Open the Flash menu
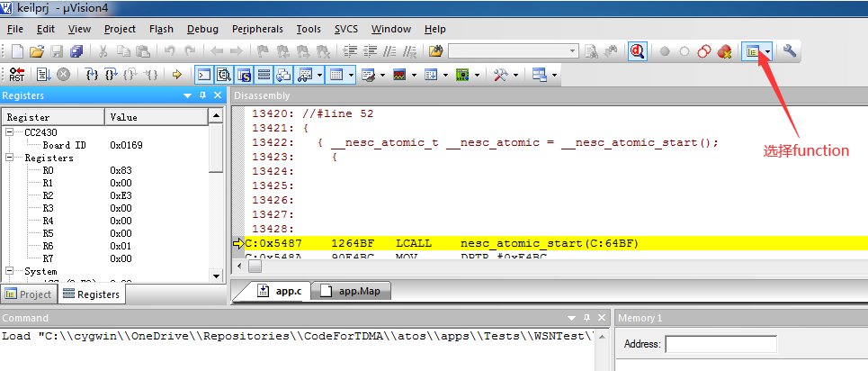 (x=161, y=29)
